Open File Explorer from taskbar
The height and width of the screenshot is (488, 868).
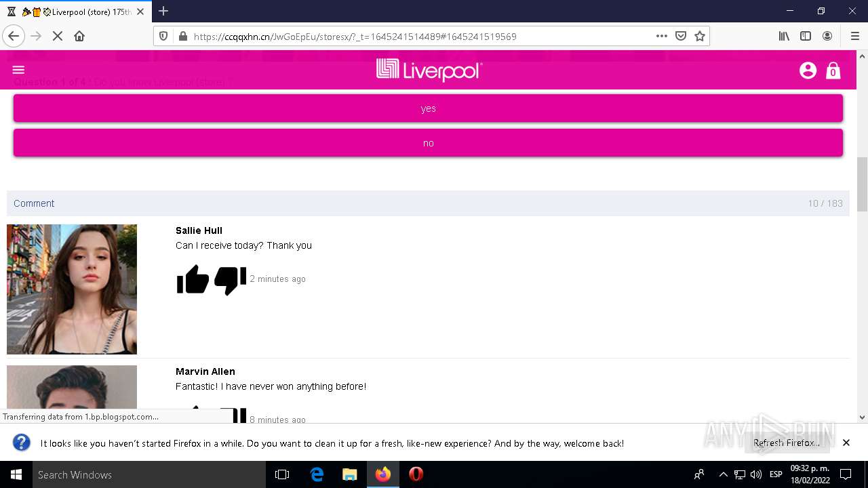pyautogui.click(x=349, y=474)
